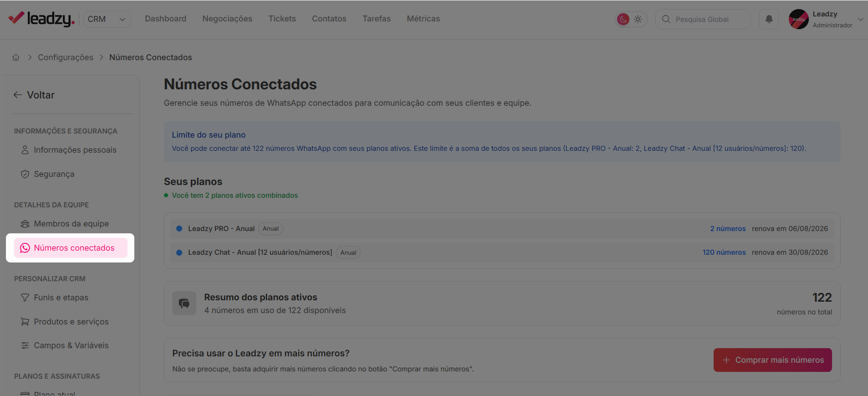Screen dimensions: 868x396
Task: Open Configurações breadcrumb link
Action: pyautogui.click(x=66, y=57)
